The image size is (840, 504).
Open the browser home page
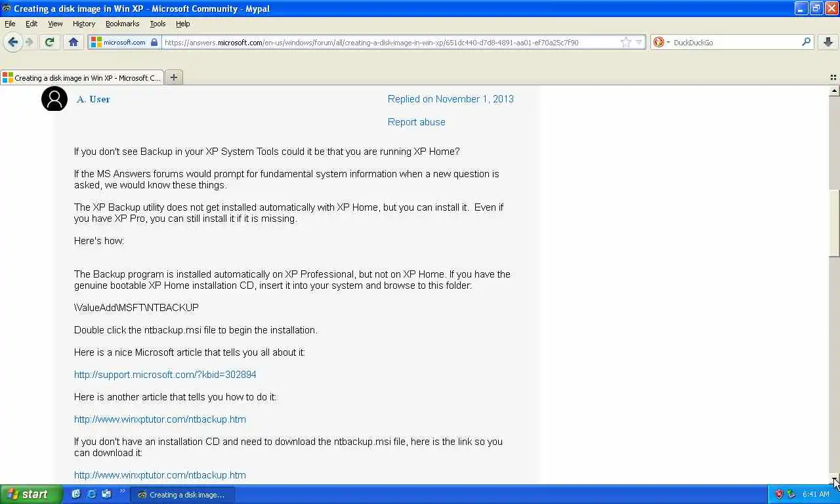[x=73, y=42]
